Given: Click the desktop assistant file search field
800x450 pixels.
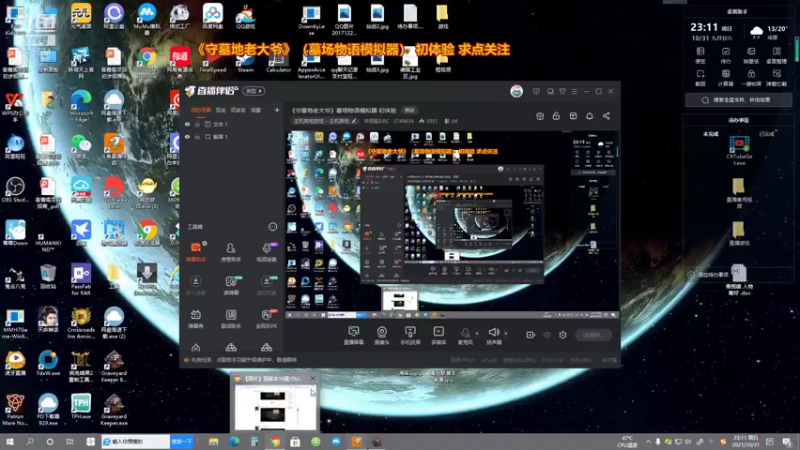Looking at the screenshot, I should tap(738, 100).
